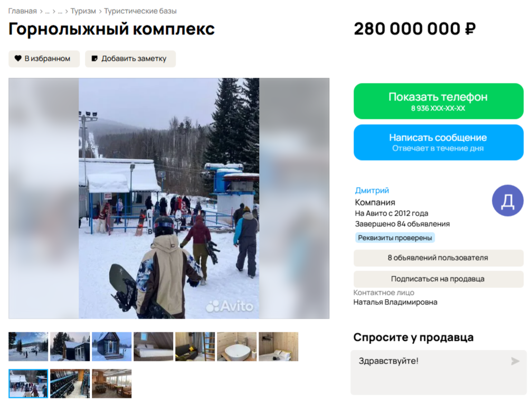View 8 объявлений пользователя

tap(439, 258)
